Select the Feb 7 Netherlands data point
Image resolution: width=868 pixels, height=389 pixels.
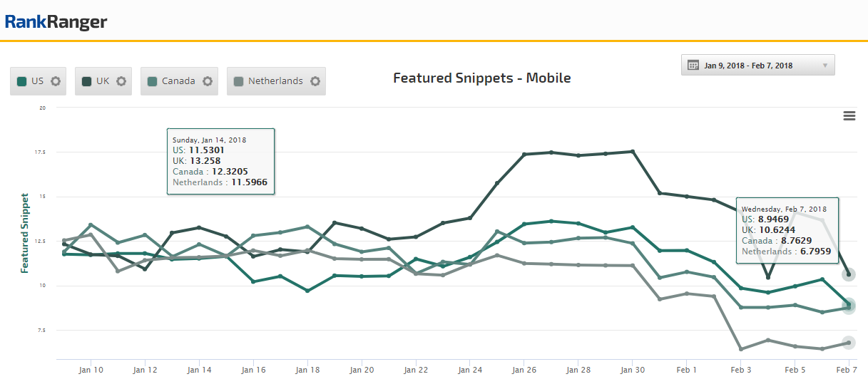pos(848,343)
